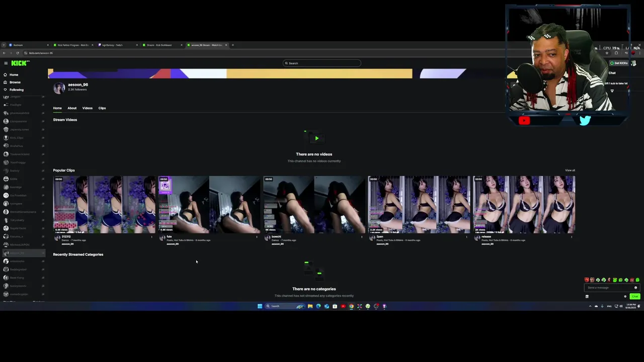This screenshot has height=362, width=644.
Task: Click the taskbar clock and date
Action: click(x=631, y=306)
